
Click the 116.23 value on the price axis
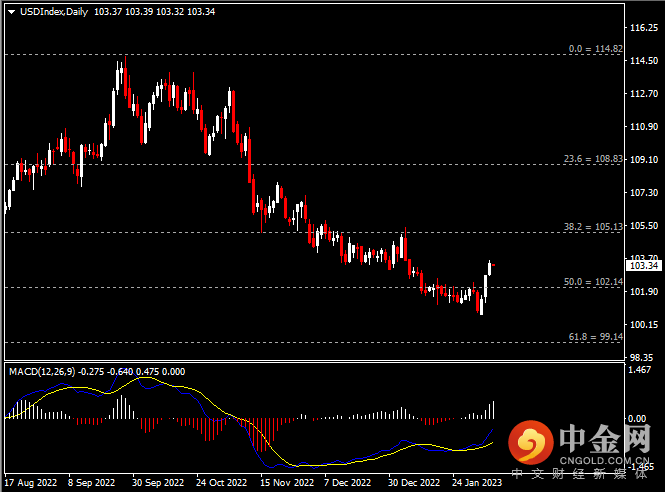(x=644, y=29)
